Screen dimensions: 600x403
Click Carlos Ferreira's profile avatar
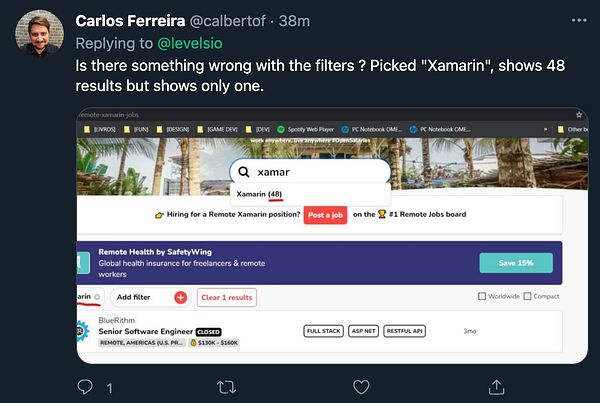(x=39, y=33)
